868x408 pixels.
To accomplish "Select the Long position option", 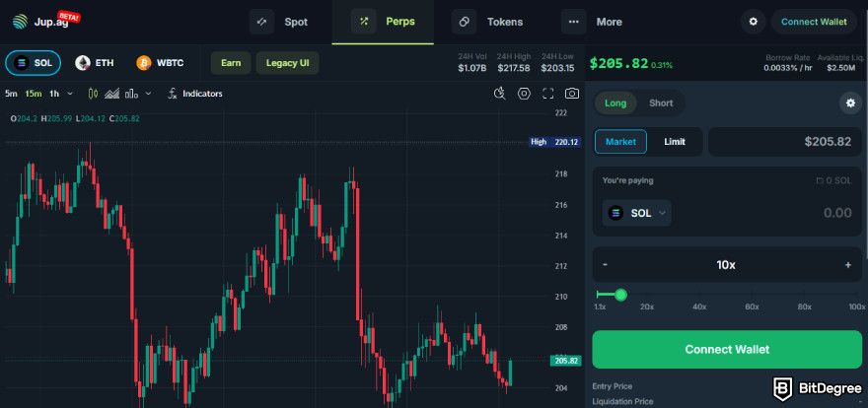I will [615, 103].
